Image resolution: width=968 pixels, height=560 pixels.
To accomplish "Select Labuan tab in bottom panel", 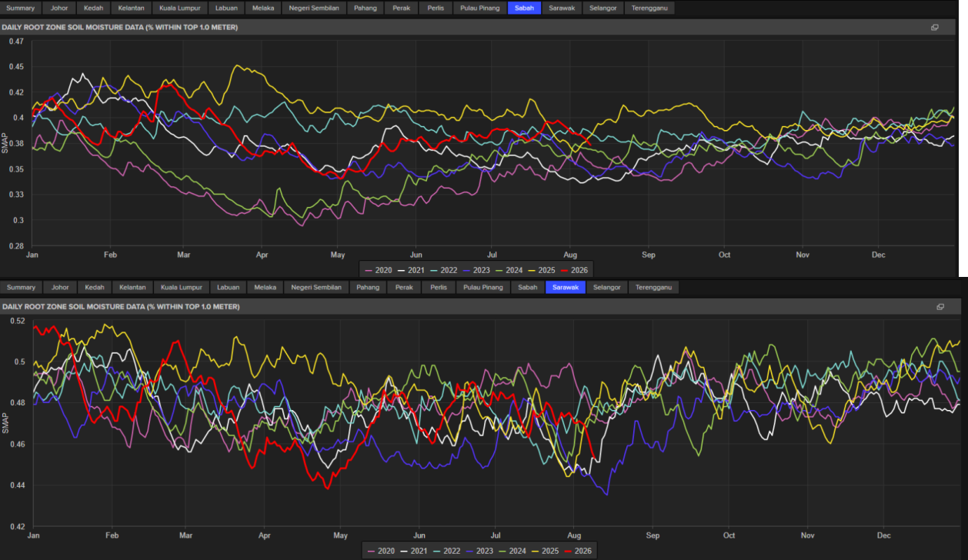I will [229, 288].
